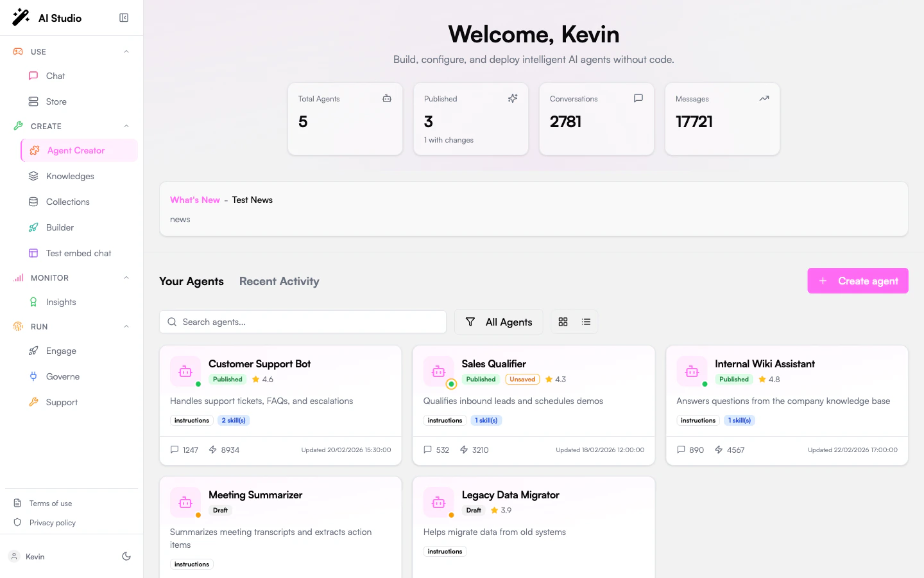The image size is (924, 578).
Task: Click the user avatar icon beside Kevin
Action: [14, 556]
